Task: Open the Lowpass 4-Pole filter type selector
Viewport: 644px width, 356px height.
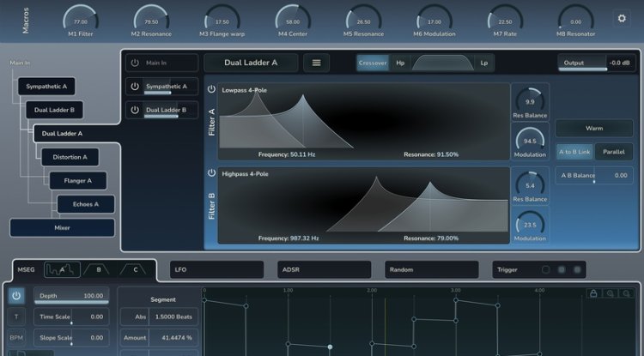Action: click(x=245, y=90)
